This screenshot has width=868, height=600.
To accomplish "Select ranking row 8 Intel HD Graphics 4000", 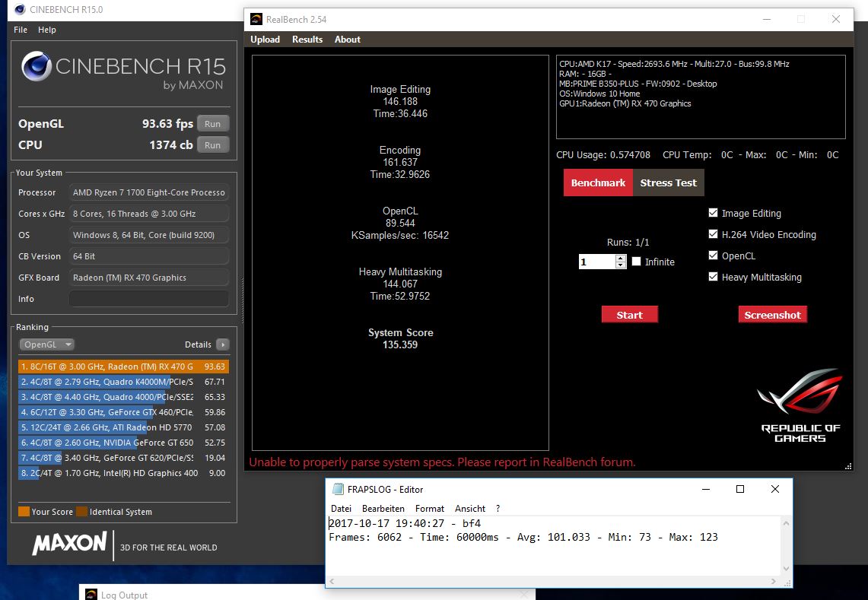I will pos(123,473).
